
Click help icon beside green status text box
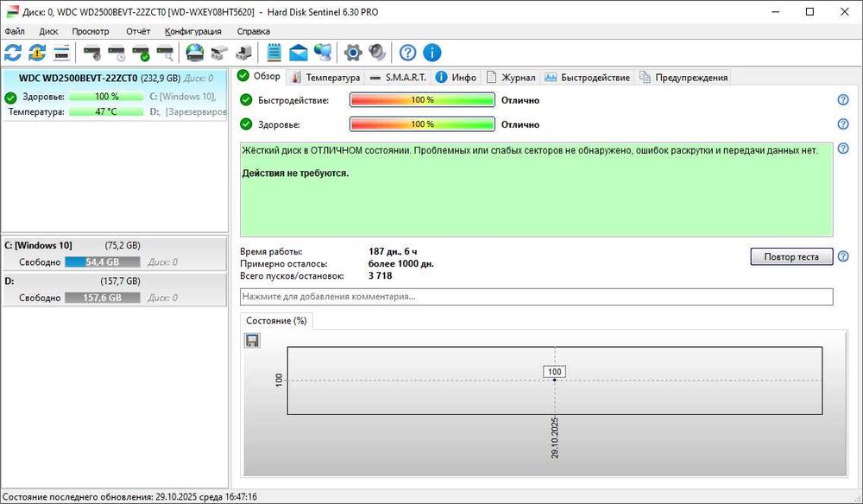click(x=842, y=148)
